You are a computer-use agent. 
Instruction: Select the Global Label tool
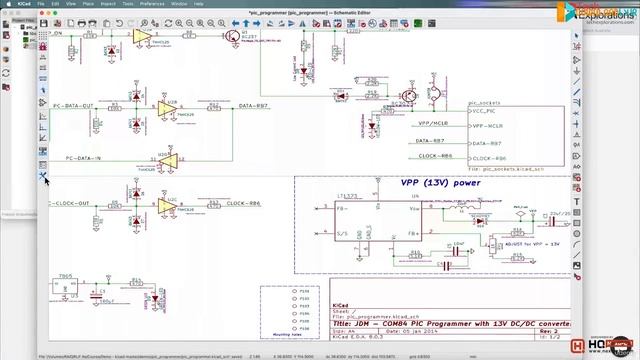[x=576, y=156]
